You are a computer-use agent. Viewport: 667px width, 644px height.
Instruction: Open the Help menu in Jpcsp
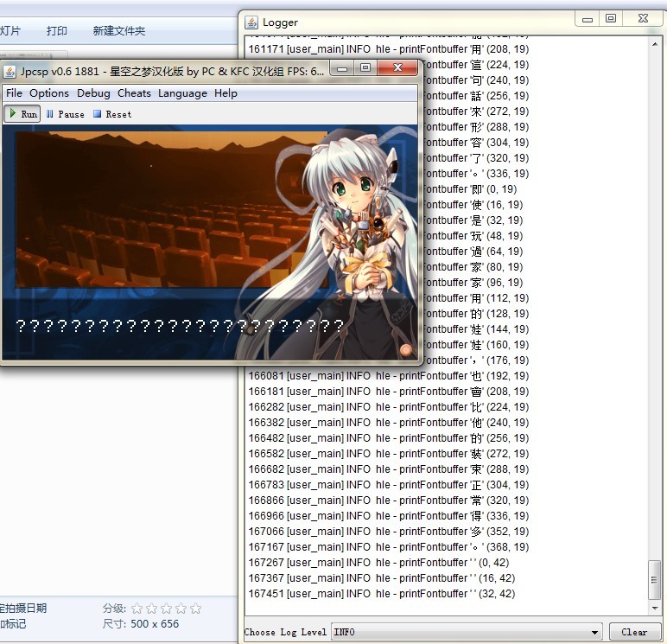coord(226,93)
